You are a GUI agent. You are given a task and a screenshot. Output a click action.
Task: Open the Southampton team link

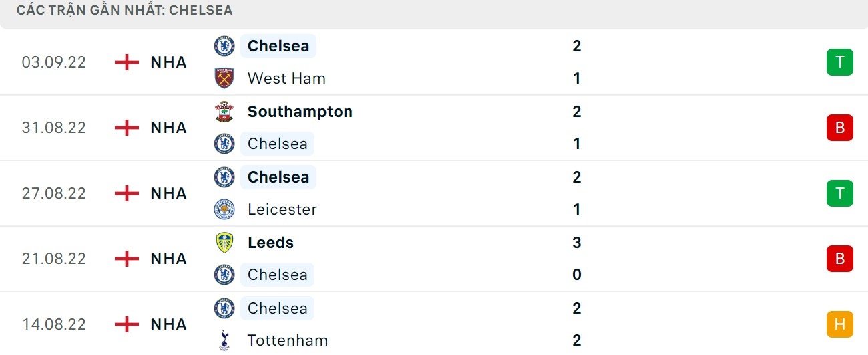[300, 112]
